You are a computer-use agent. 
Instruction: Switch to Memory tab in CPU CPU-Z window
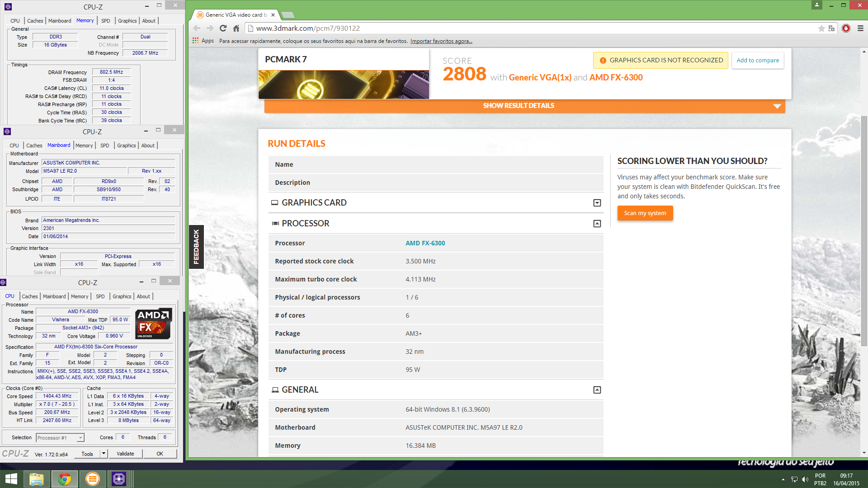pyautogui.click(x=80, y=296)
